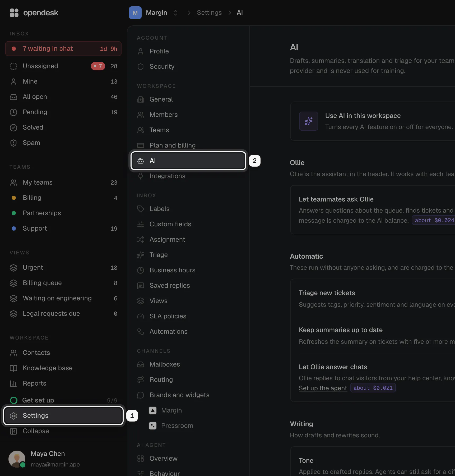Select Custom fields settings
This screenshot has width=455, height=476.
coord(189,224)
